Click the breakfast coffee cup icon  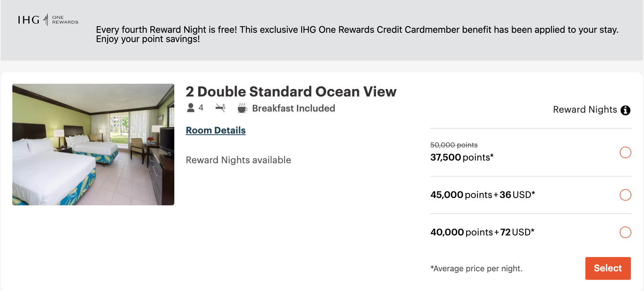pyautogui.click(x=242, y=108)
